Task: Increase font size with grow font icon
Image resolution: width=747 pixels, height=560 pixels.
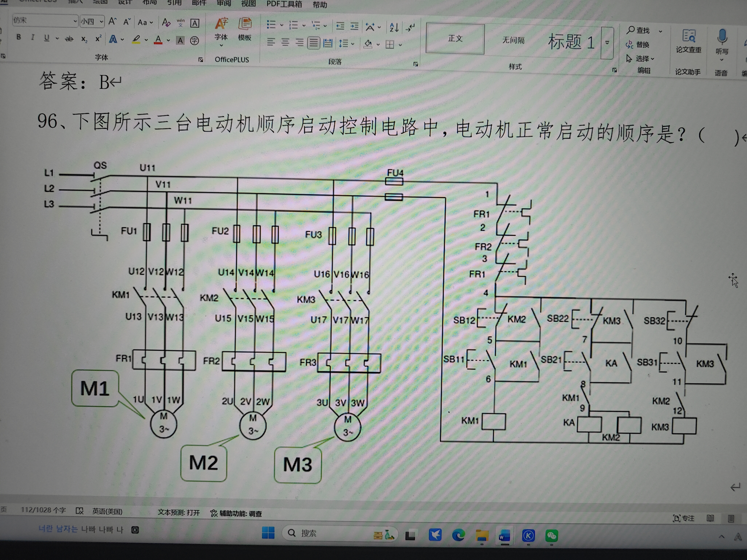Action: (113, 22)
